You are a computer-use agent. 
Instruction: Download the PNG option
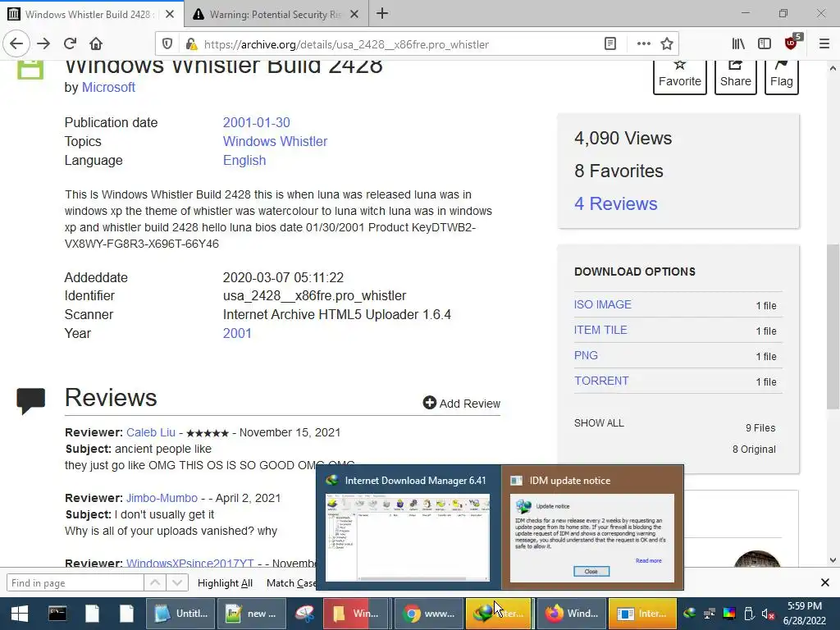pos(586,355)
